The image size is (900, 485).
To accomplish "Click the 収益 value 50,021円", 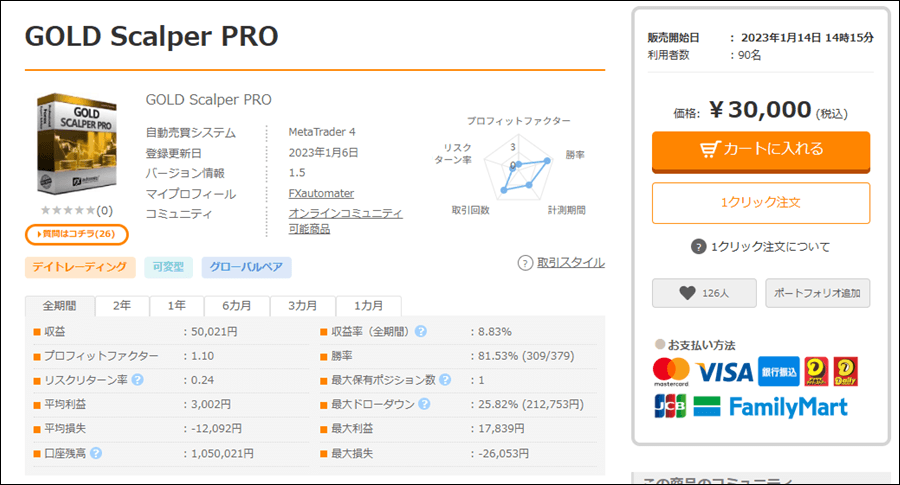I will coord(214,332).
